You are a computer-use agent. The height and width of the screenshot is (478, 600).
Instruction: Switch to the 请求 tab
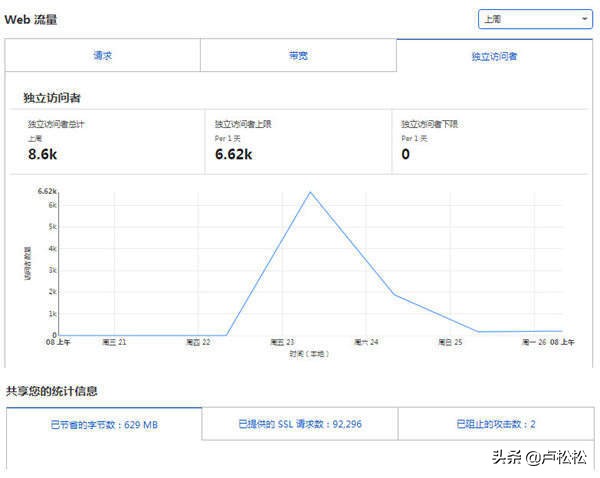[x=103, y=55]
